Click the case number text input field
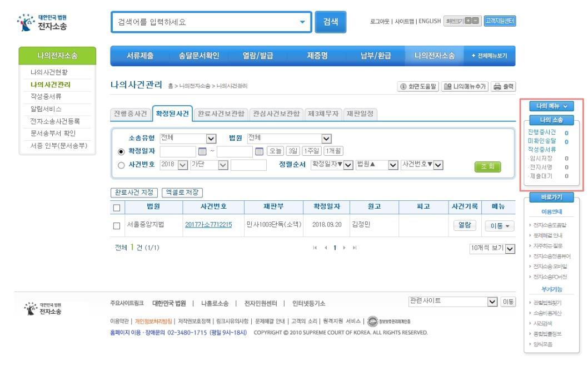 248,165
